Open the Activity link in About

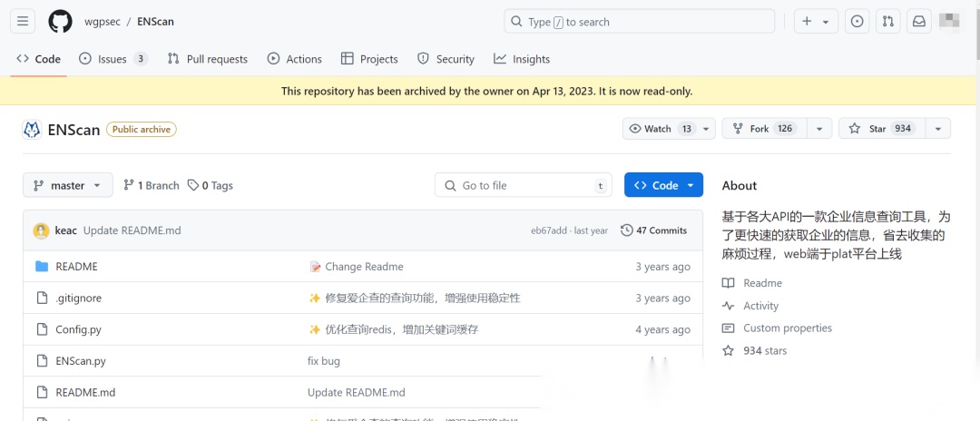[760, 306]
